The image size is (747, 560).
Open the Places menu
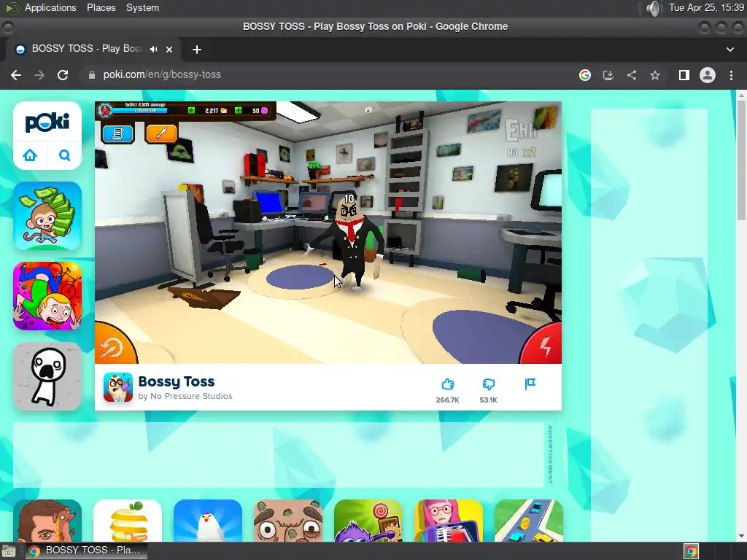click(x=101, y=7)
